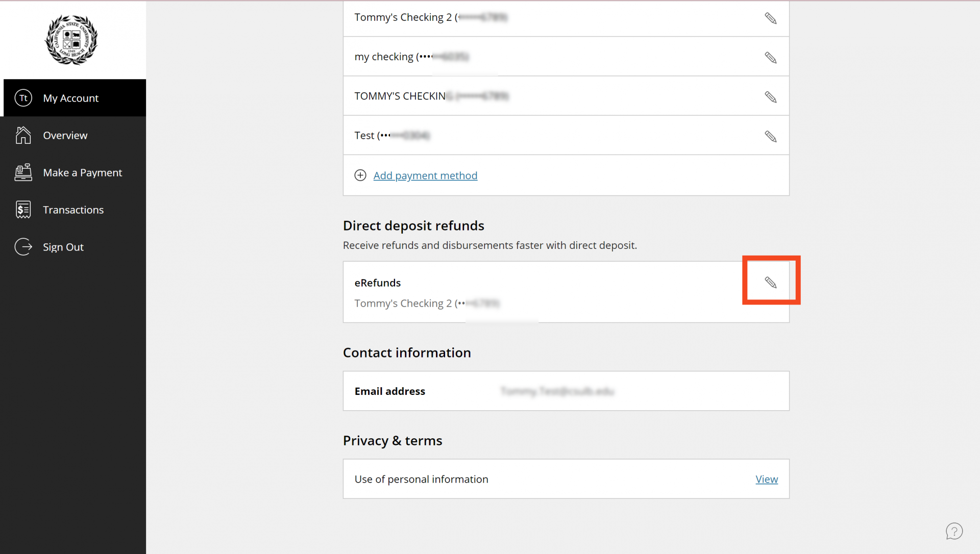Viewport: 980px width, 554px height.
Task: Click the Transactions sidebar item
Action: click(x=73, y=210)
